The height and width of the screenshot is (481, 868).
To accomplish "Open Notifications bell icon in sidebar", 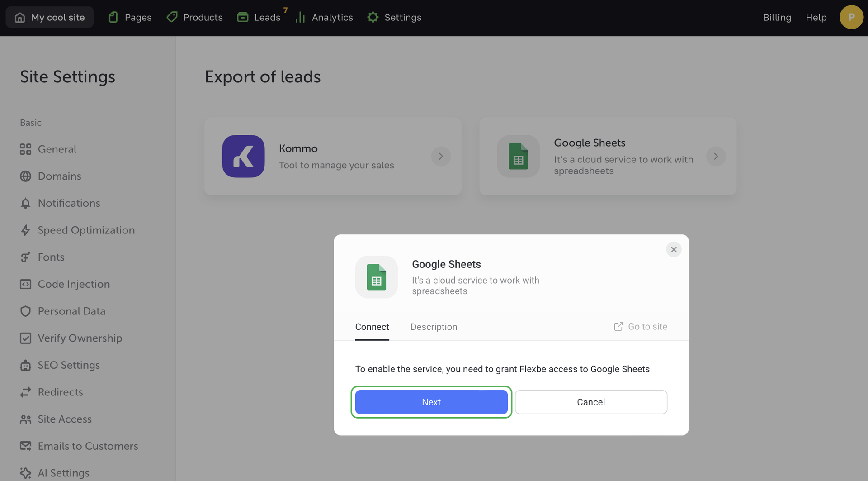I will click(26, 203).
